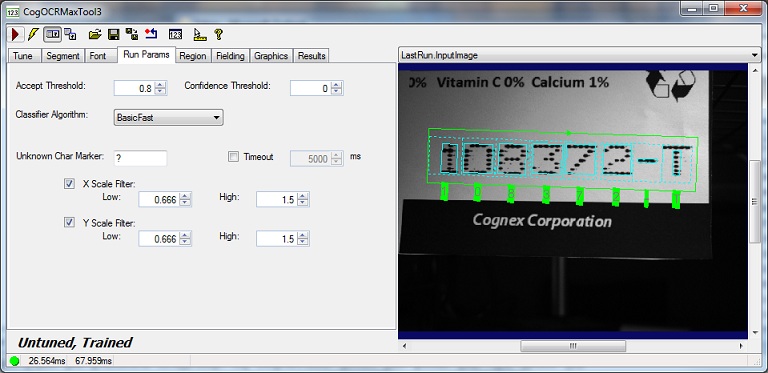Viewport: 768px width, 373px height.
Task: Maximize the CogOCRMaxTool3 window
Action: click(x=714, y=8)
